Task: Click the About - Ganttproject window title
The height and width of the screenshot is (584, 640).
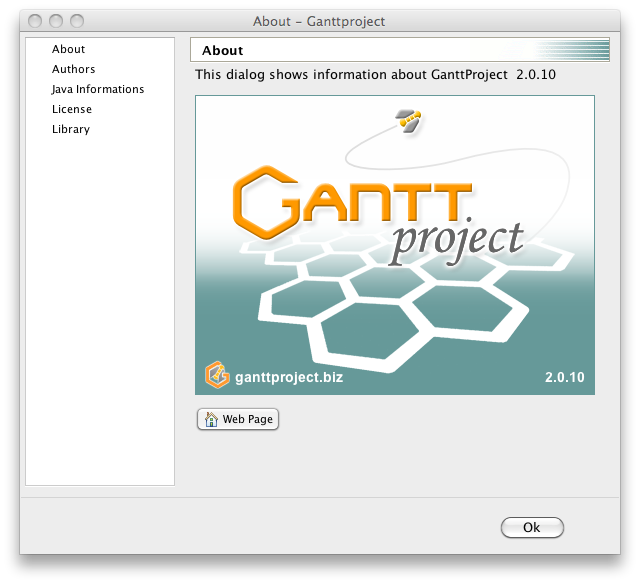Action: tap(319, 21)
